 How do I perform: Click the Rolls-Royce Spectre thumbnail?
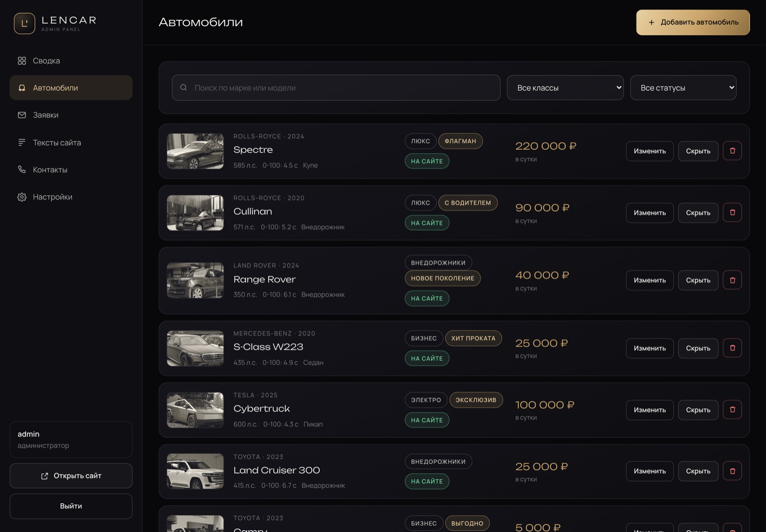(195, 151)
